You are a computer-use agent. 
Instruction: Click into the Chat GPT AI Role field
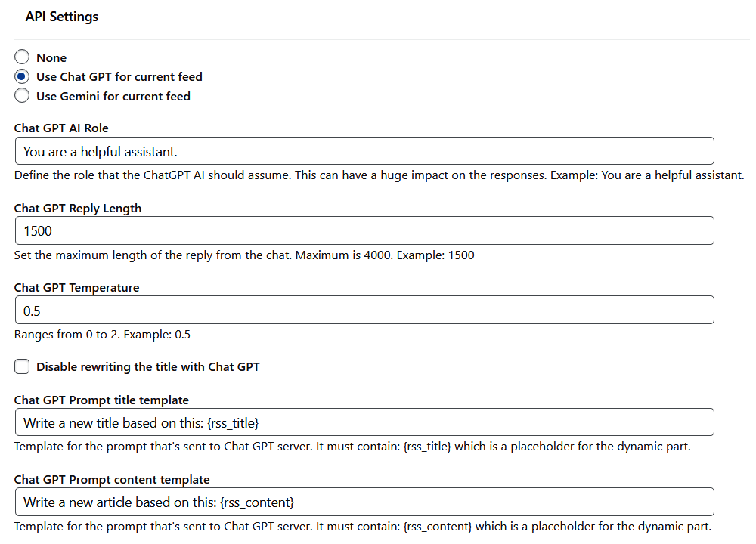click(x=364, y=151)
